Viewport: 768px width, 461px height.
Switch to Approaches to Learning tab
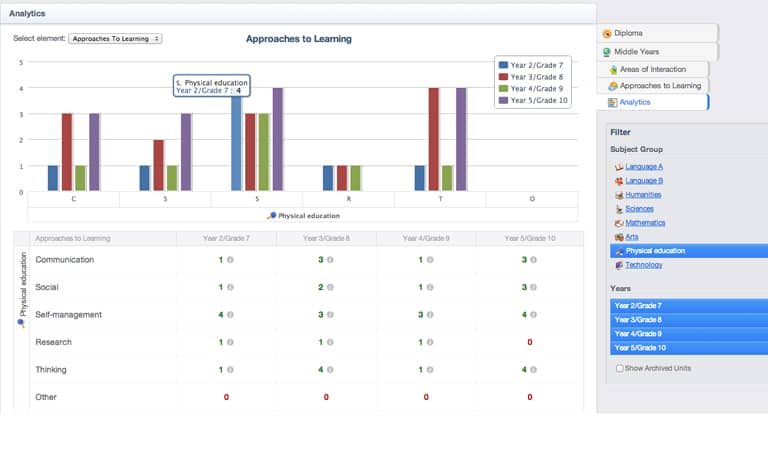pos(652,86)
